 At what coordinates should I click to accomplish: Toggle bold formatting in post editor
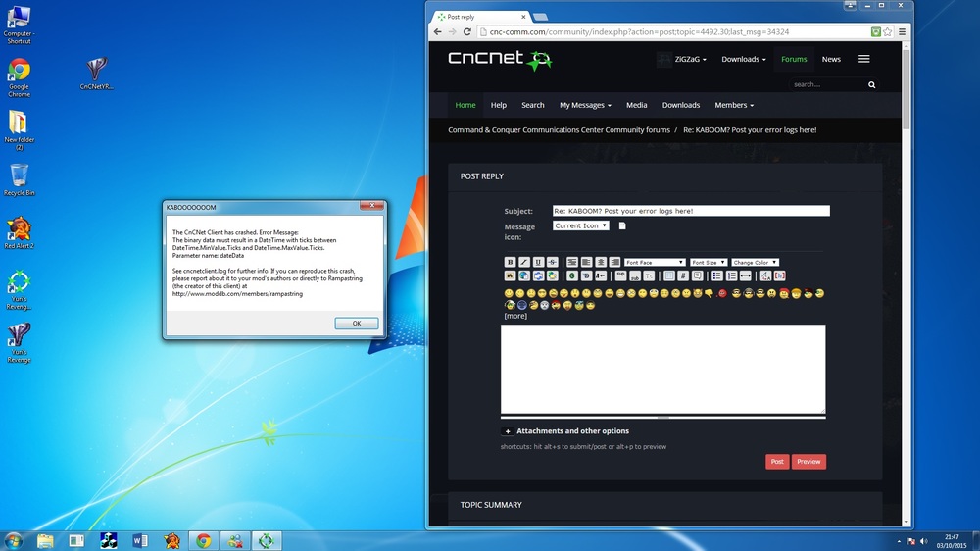(510, 263)
